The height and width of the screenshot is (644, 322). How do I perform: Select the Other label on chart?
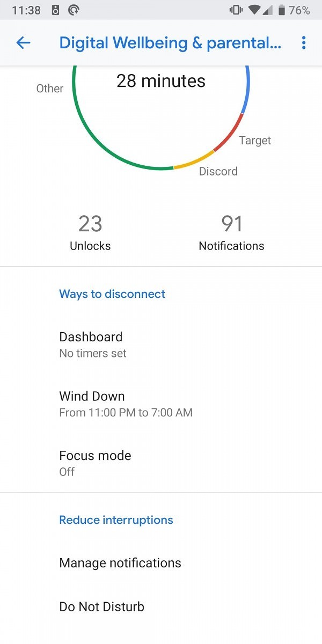pyautogui.click(x=50, y=89)
